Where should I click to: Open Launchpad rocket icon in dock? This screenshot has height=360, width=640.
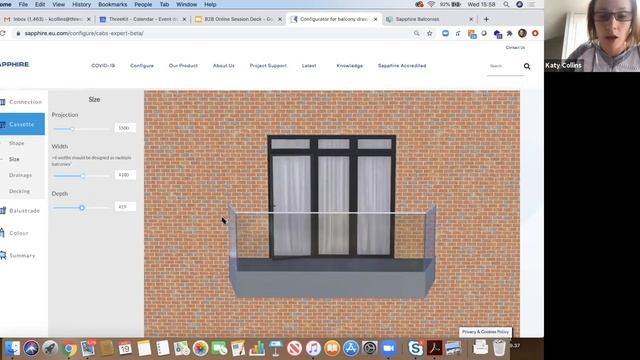(50, 348)
